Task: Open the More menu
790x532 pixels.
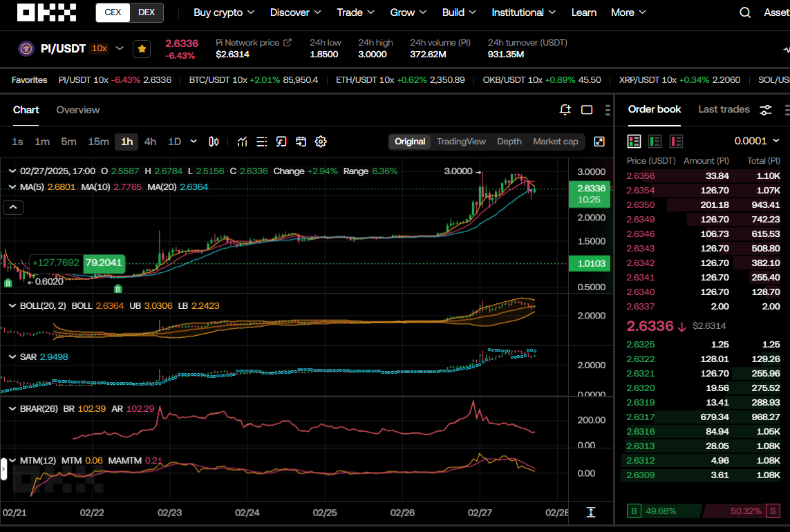Action: 628,12
